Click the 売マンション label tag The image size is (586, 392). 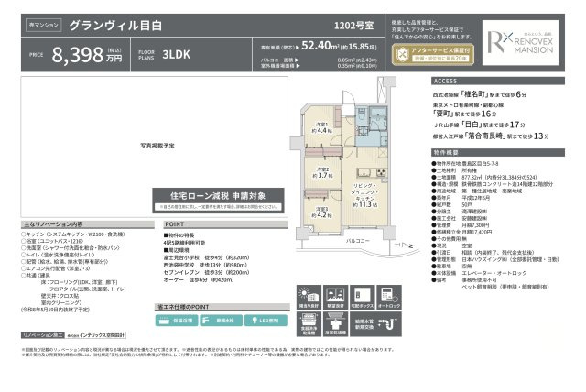tap(44, 25)
